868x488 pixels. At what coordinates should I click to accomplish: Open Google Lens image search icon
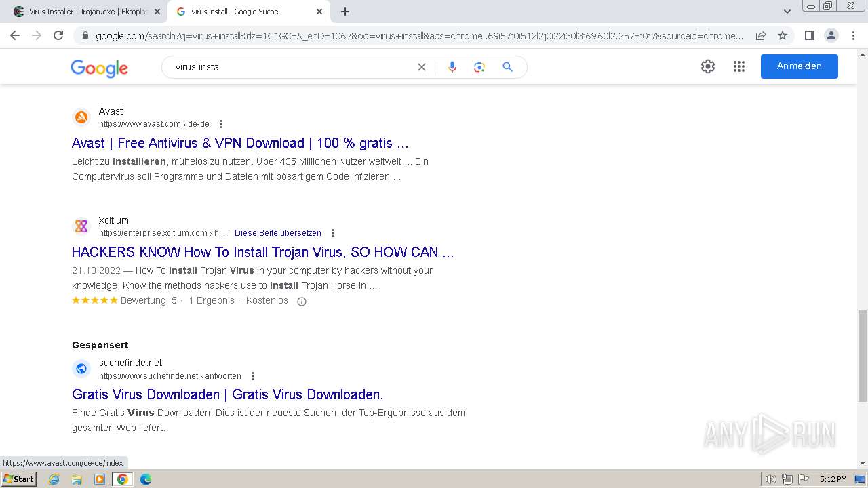pyautogui.click(x=479, y=67)
